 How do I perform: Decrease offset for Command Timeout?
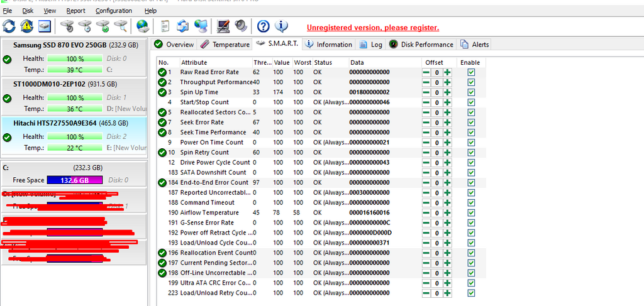point(427,202)
